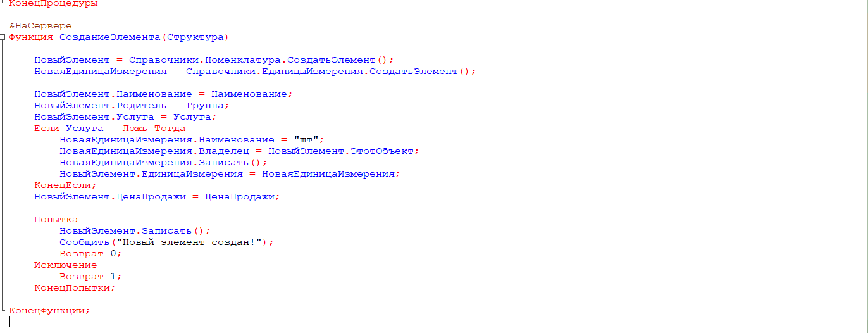Screen dimensions: 868x333
Task: Click the СозданиеЭлемента function name
Action: pyautogui.click(x=110, y=37)
